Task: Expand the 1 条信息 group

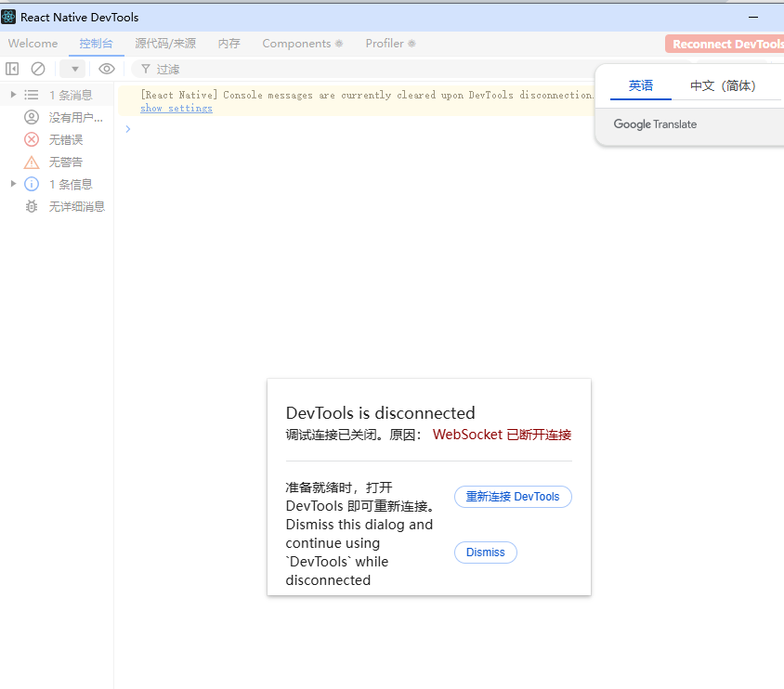Action: tap(14, 184)
